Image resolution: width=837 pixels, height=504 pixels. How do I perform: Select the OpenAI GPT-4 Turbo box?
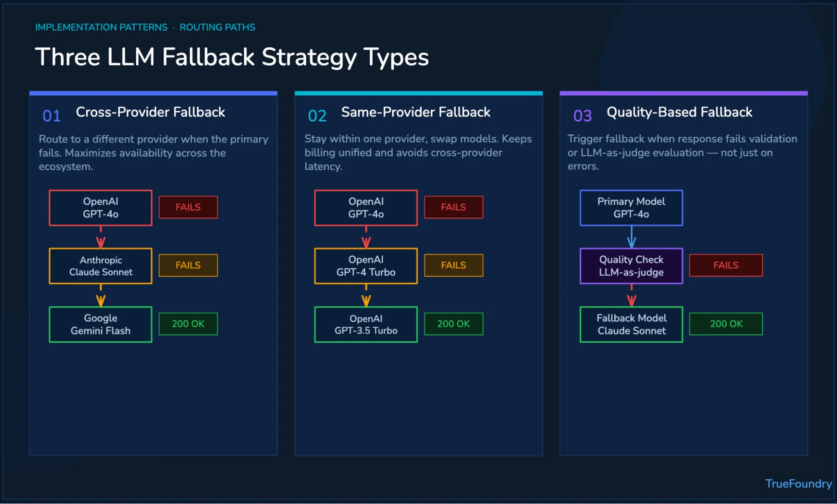tap(366, 266)
